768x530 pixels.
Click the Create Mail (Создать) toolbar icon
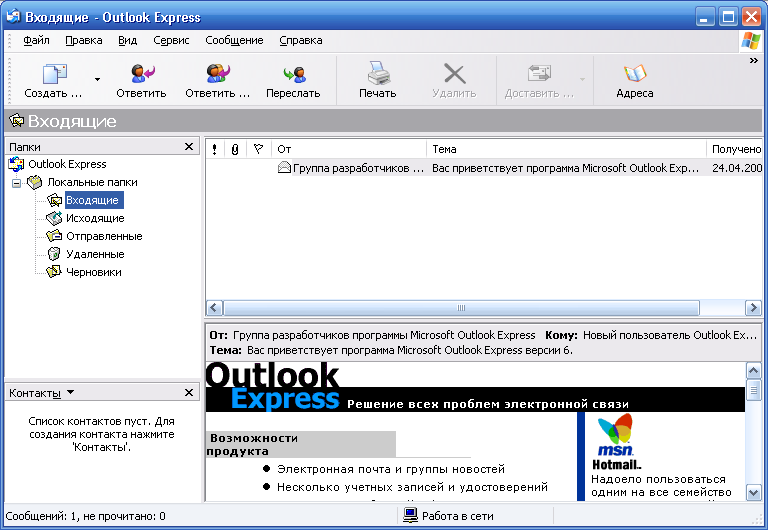[x=54, y=73]
